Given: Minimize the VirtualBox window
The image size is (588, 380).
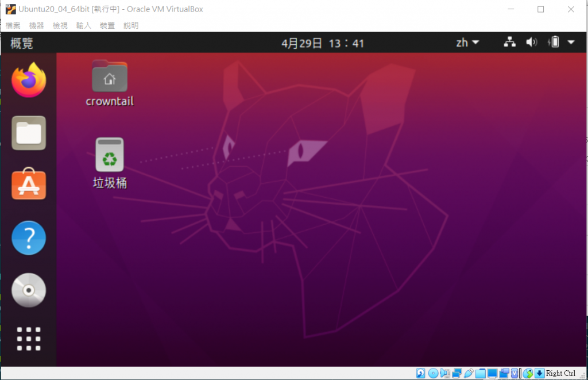Looking at the screenshot, I should [510, 9].
